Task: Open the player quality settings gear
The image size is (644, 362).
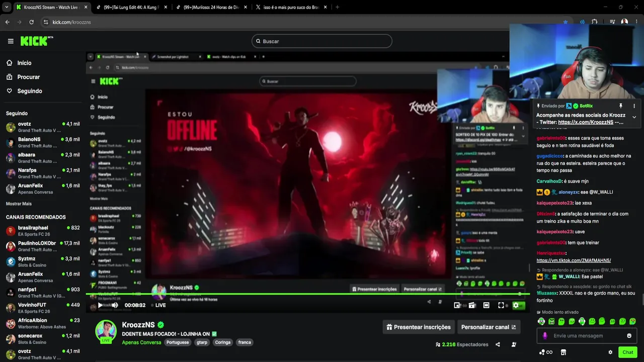Action: pyautogui.click(x=516, y=305)
